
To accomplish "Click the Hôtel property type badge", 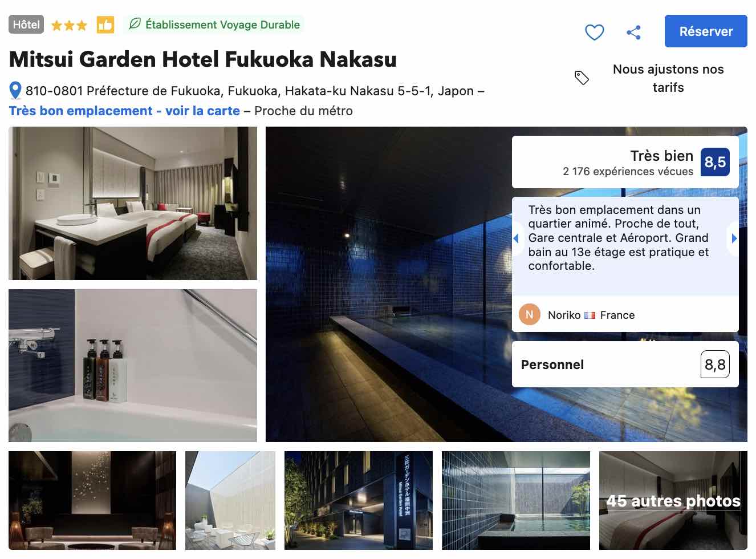I will 26,25.
